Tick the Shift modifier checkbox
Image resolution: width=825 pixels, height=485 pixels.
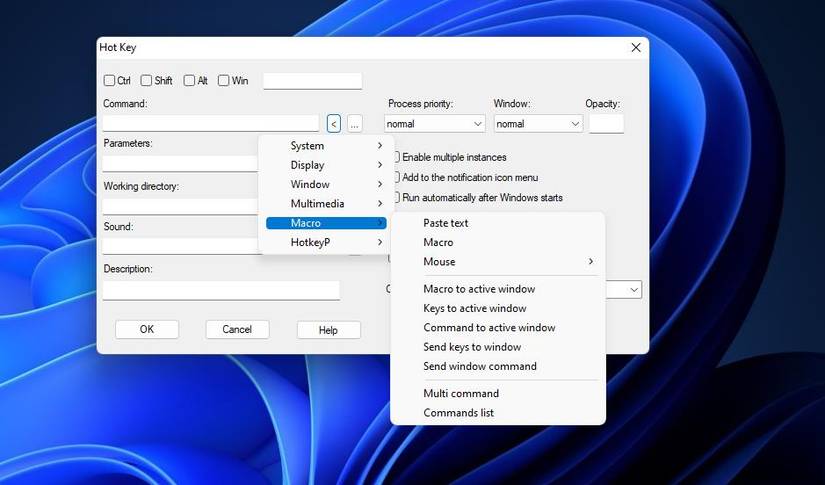[x=146, y=80]
